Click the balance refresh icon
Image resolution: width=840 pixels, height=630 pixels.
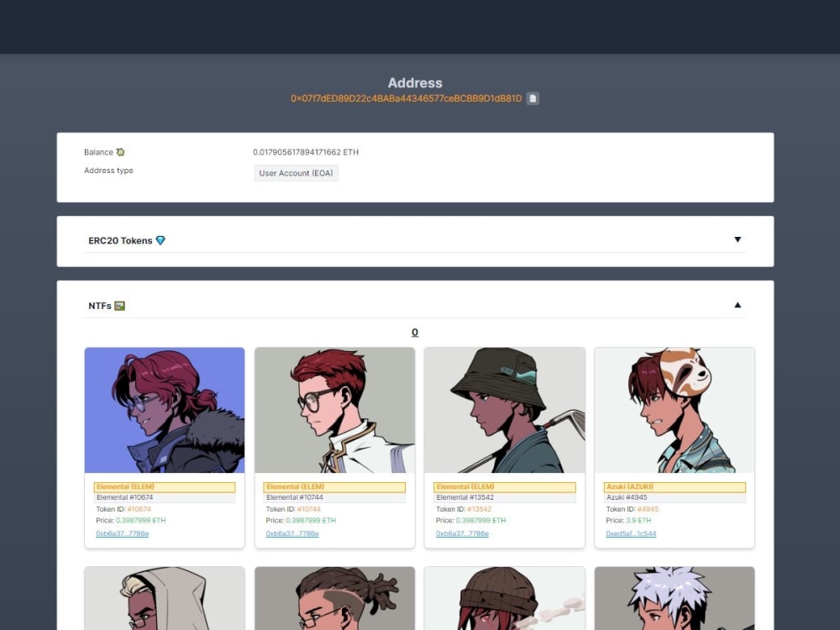point(120,152)
